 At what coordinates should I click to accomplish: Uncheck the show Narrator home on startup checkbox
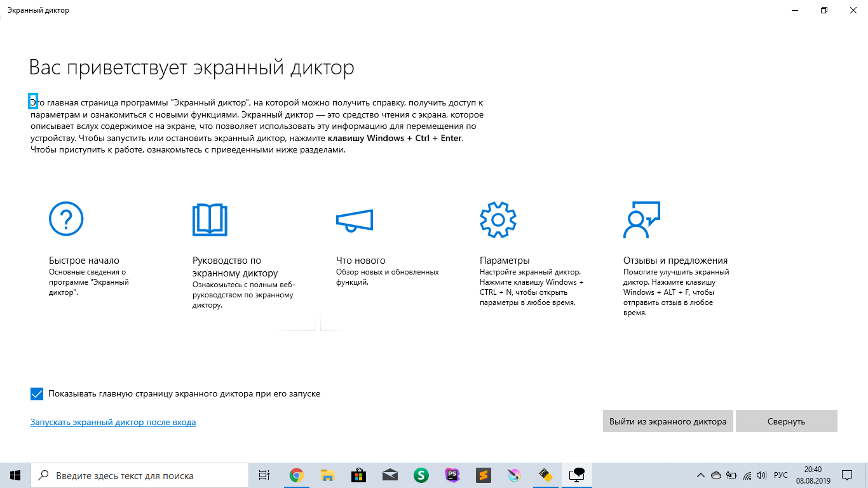tap(37, 394)
